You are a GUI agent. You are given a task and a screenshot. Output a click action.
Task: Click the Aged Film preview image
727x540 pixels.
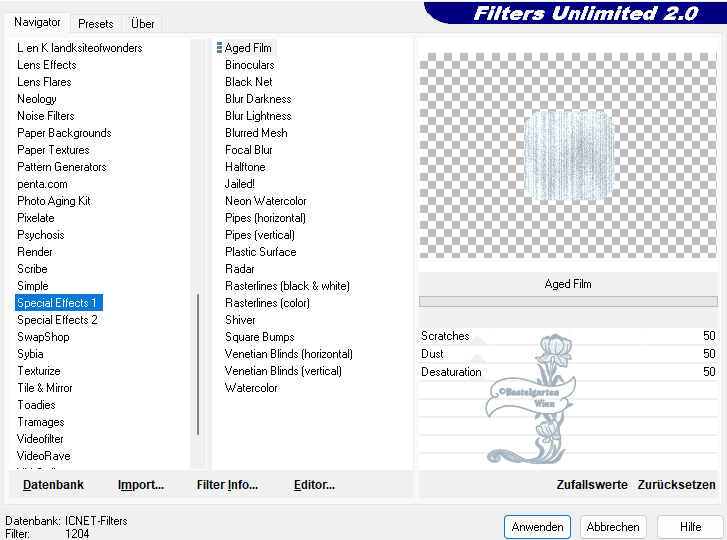click(568, 155)
